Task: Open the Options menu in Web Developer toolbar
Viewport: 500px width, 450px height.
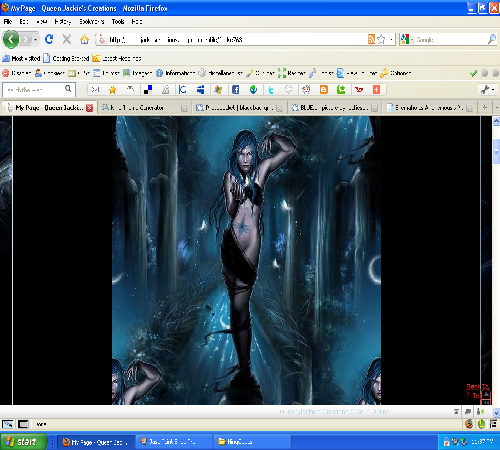Action: click(x=396, y=73)
